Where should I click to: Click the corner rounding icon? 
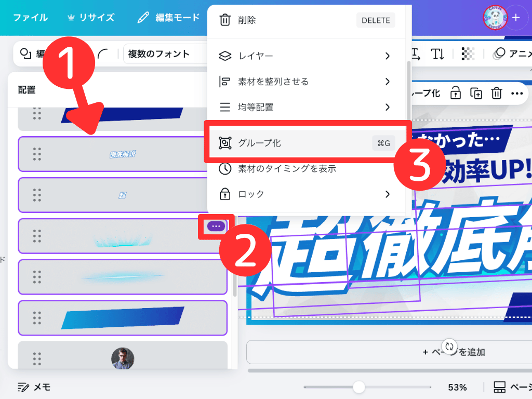(103, 54)
